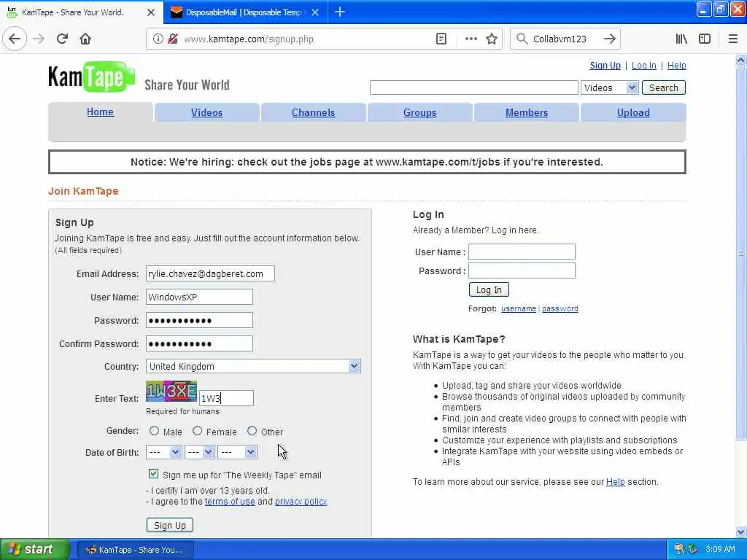Click the first system tray icon
Screen dimensions: 747x560
679,549
